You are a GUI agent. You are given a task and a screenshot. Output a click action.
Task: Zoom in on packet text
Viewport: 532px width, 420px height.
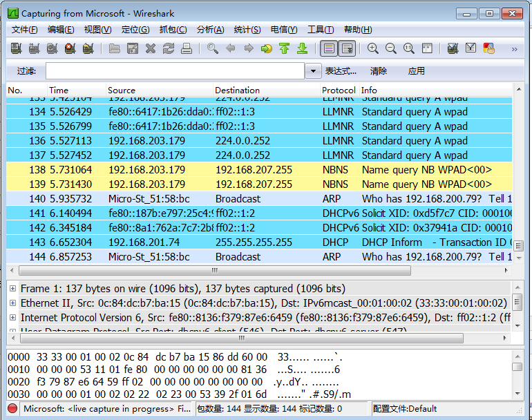(x=373, y=48)
